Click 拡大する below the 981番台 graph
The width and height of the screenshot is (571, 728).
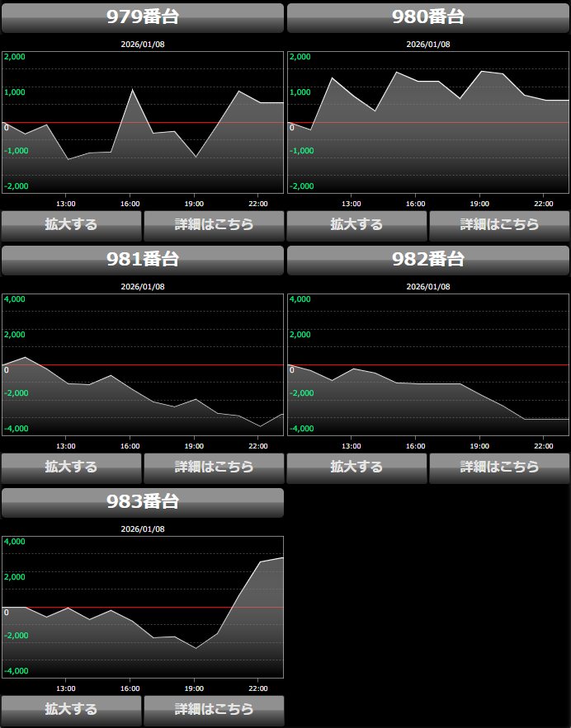click(x=71, y=467)
